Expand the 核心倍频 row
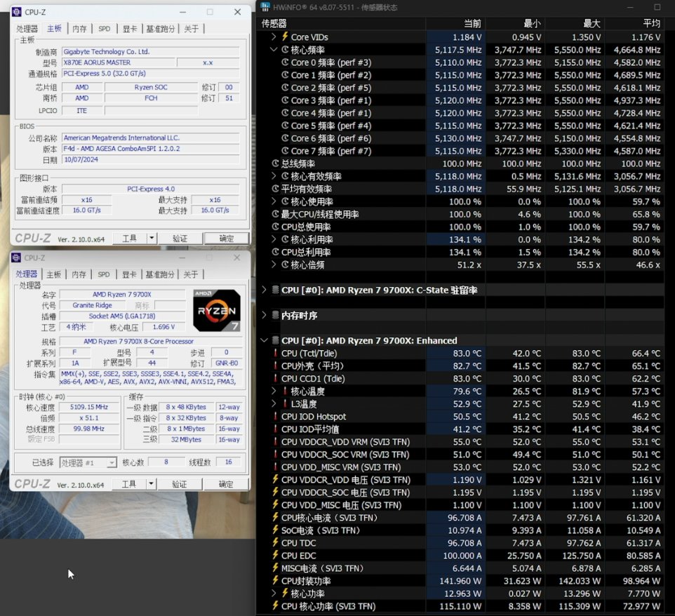Viewport: 675px width, 616px height. [274, 265]
